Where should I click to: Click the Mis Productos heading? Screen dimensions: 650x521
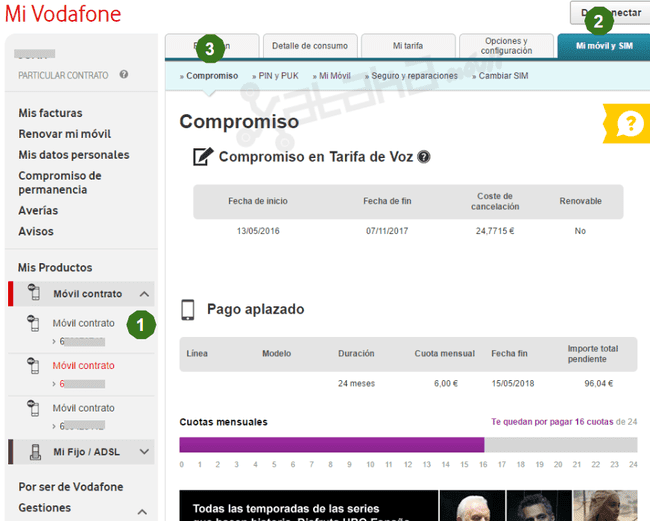click(55, 268)
